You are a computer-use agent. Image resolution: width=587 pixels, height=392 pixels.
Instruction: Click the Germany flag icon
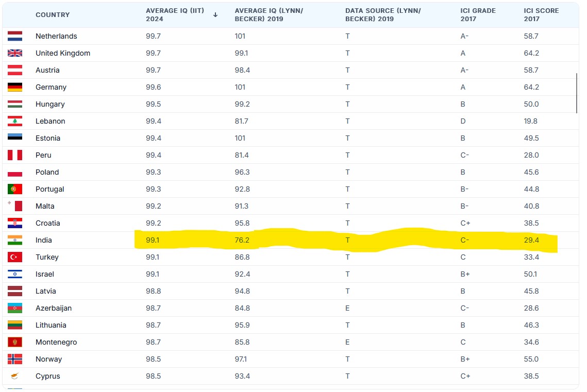click(14, 87)
